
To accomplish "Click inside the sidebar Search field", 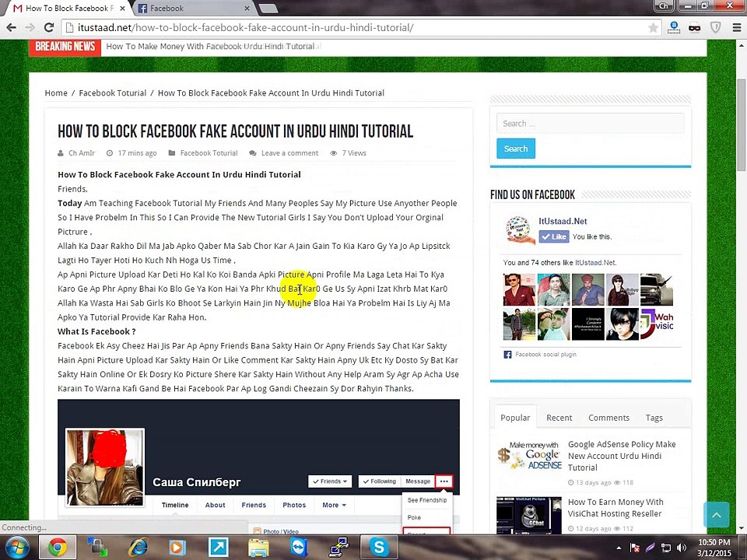I will 591,124.
